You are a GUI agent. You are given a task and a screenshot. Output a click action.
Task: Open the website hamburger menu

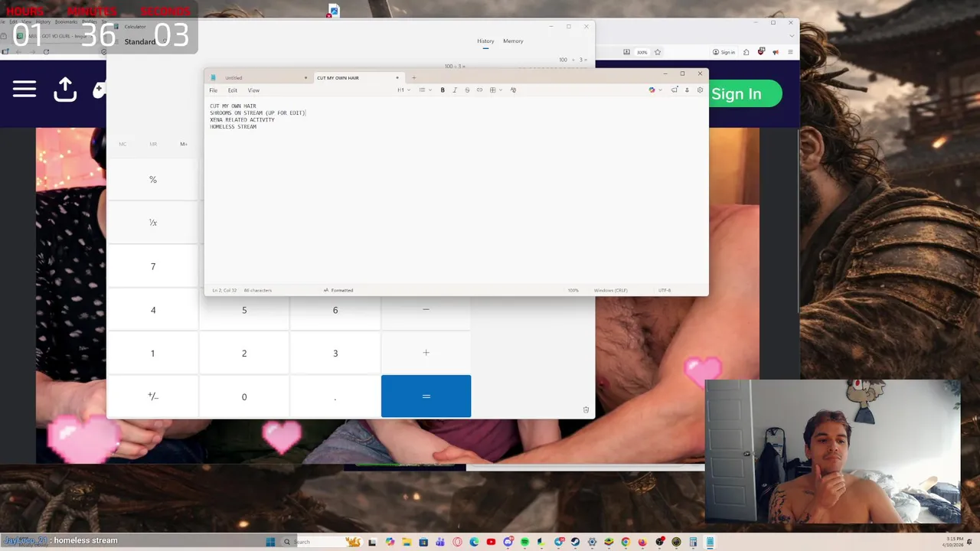click(24, 90)
